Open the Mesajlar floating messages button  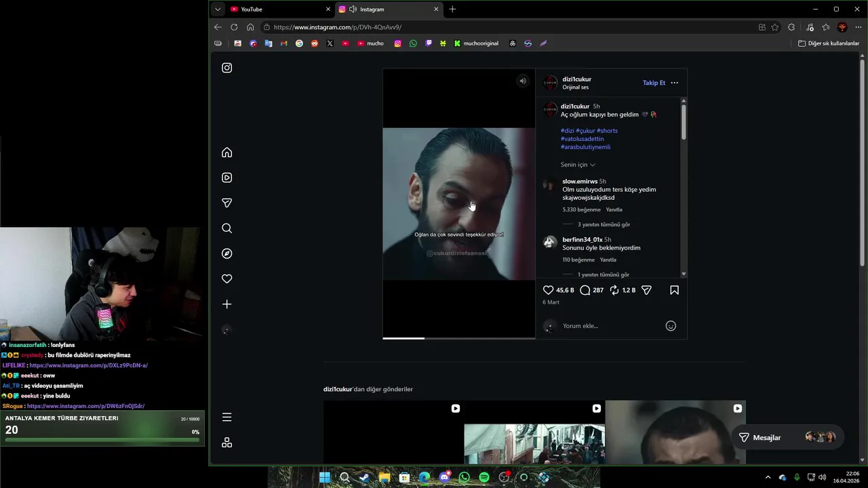click(787, 438)
